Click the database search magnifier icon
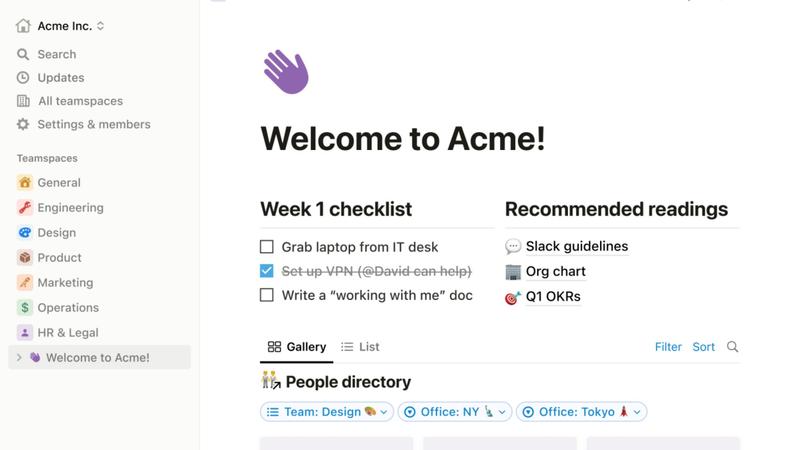Image resolution: width=800 pixels, height=450 pixels. click(x=733, y=347)
